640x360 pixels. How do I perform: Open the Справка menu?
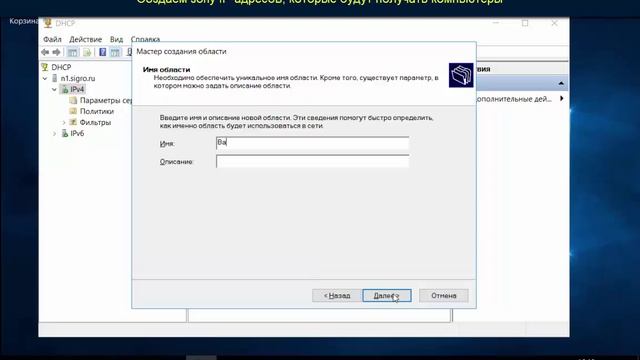(145, 39)
